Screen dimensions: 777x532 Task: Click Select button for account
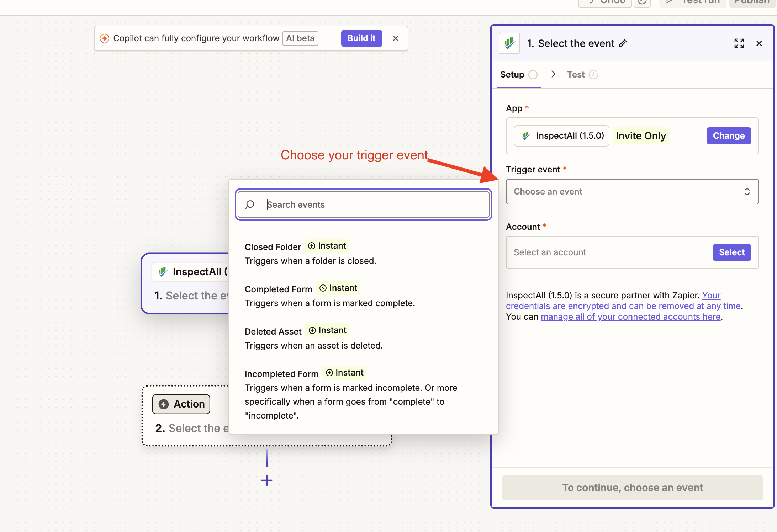(731, 252)
